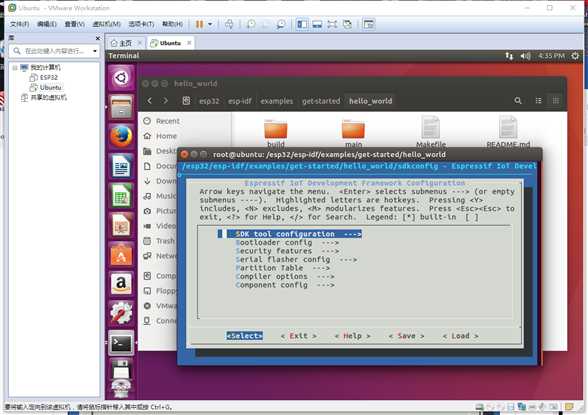Select the Makefile file icon
The height and width of the screenshot is (415, 588).
click(431, 132)
